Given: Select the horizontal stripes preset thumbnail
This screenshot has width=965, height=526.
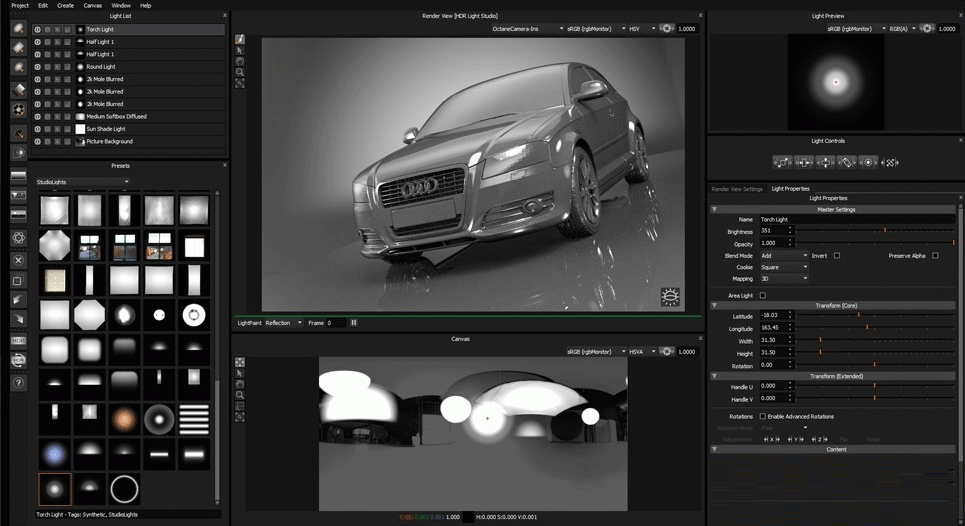Looking at the screenshot, I should click(x=194, y=419).
